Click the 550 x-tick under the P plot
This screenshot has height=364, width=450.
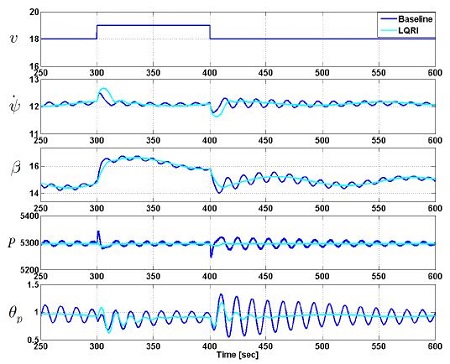tap(378, 276)
